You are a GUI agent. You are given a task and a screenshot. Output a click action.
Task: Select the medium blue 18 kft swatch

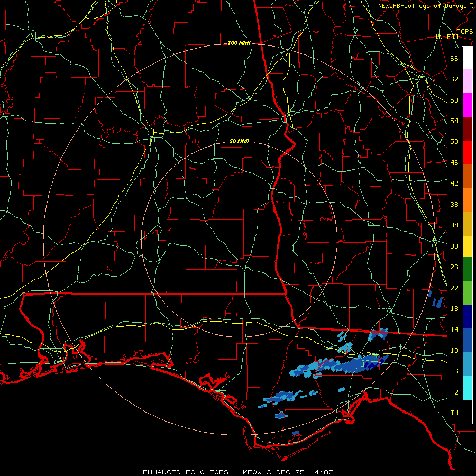coord(467,340)
